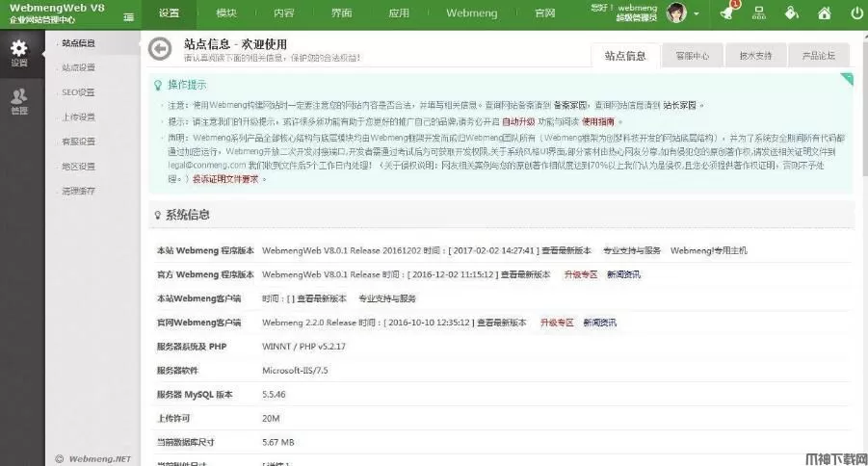Open the 管理 users section in left rail
868x466 pixels.
19,101
